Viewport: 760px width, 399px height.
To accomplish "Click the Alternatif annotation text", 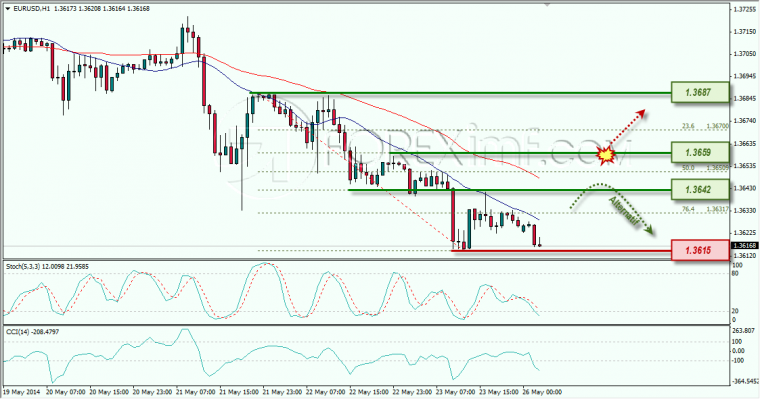I will click(623, 210).
